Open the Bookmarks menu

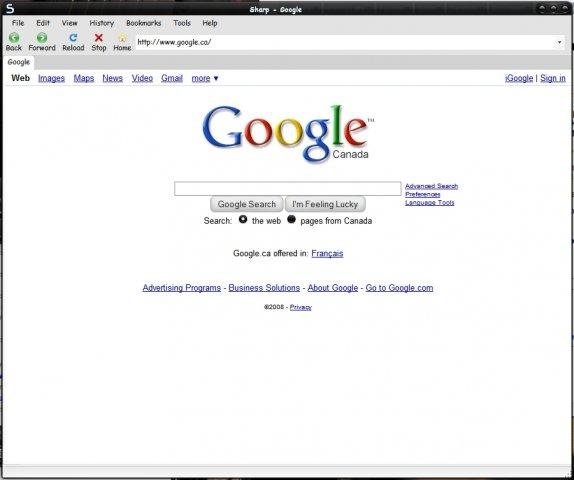144,23
